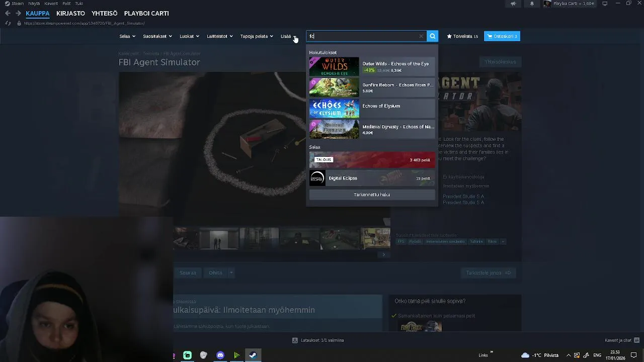Select Outer Wilds - Echoes of the Eye result
This screenshot has width=644, height=362.
372,66
